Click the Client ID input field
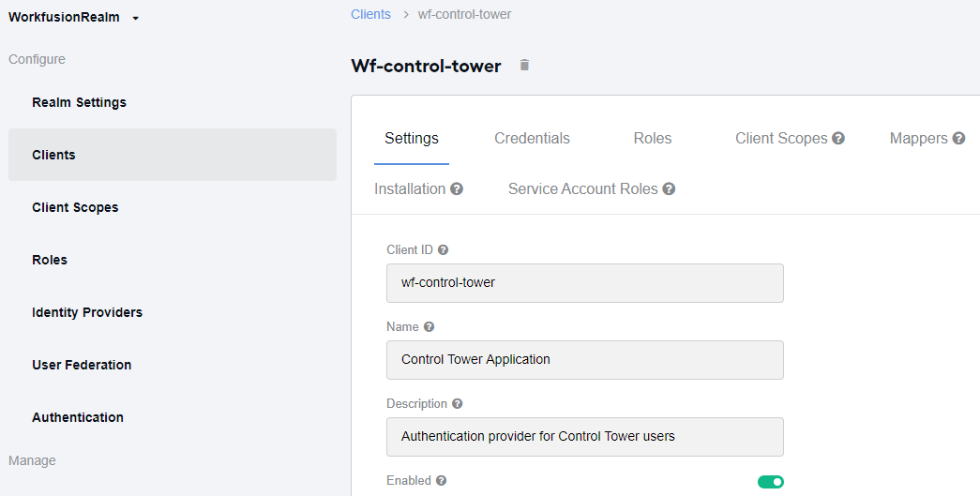Screen dimensions: 980x496 [585, 283]
